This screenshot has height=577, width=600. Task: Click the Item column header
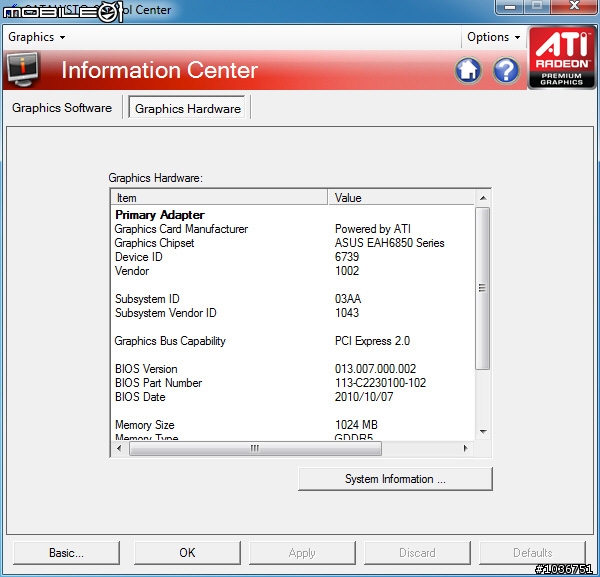click(219, 198)
